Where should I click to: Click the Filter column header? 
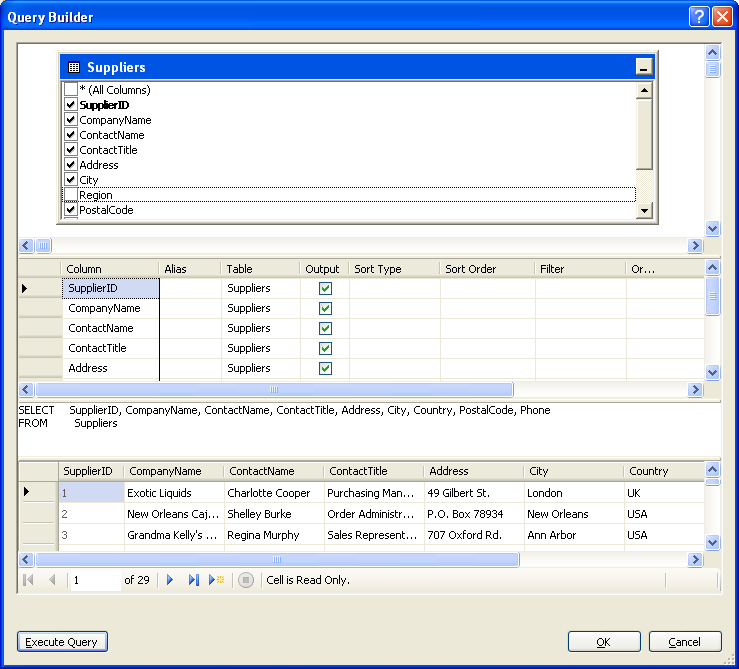pyautogui.click(x=580, y=269)
